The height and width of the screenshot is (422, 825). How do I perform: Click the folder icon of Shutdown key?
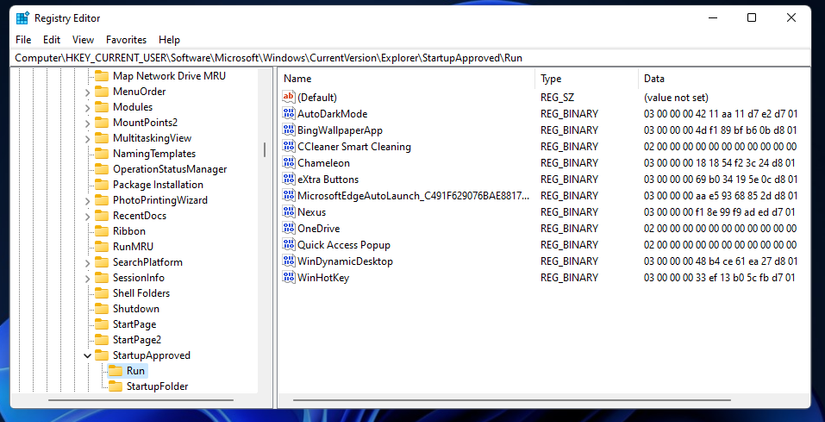point(102,308)
